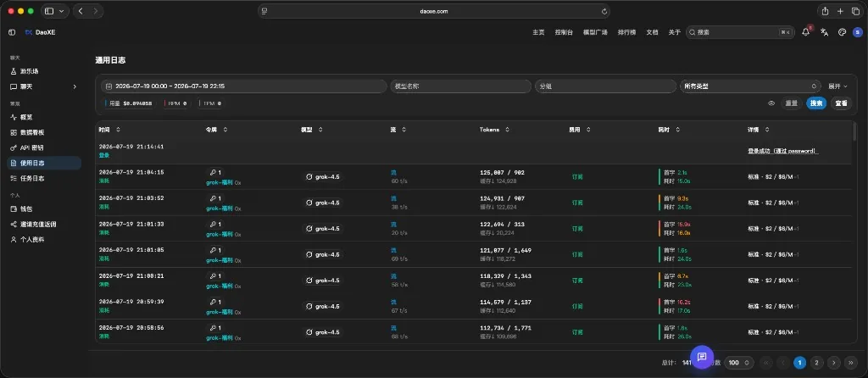This screenshot has height=378, width=868.
Task: Go to API 密钥 page
Action: coord(31,147)
